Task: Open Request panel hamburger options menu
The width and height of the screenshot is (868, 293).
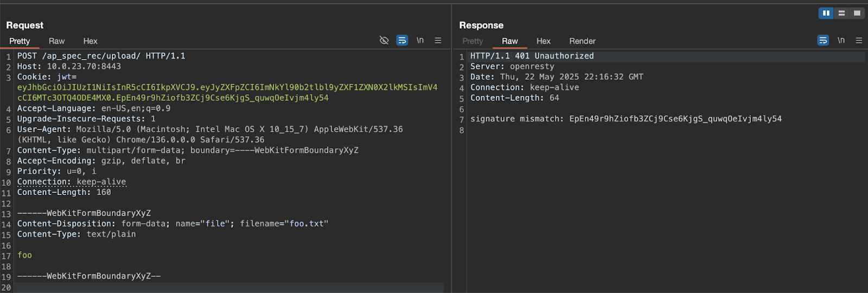Action: click(x=438, y=41)
